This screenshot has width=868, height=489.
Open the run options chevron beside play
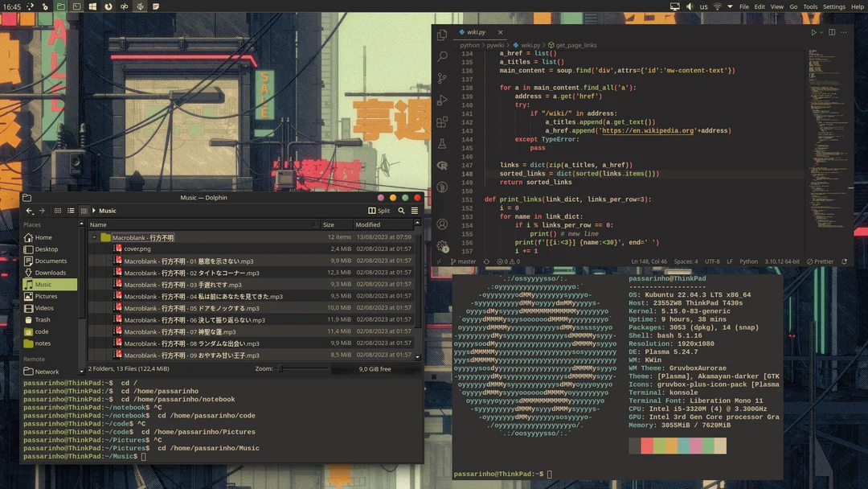(822, 31)
